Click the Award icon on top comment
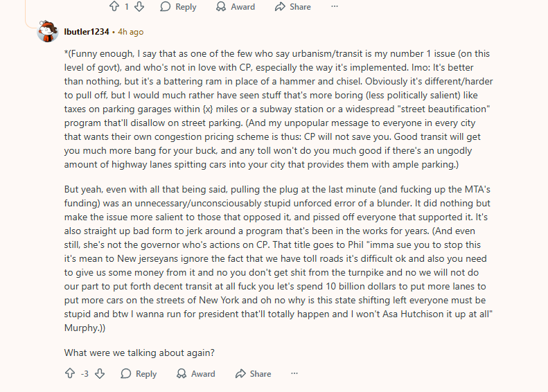548x392 pixels. pyautogui.click(x=221, y=6)
